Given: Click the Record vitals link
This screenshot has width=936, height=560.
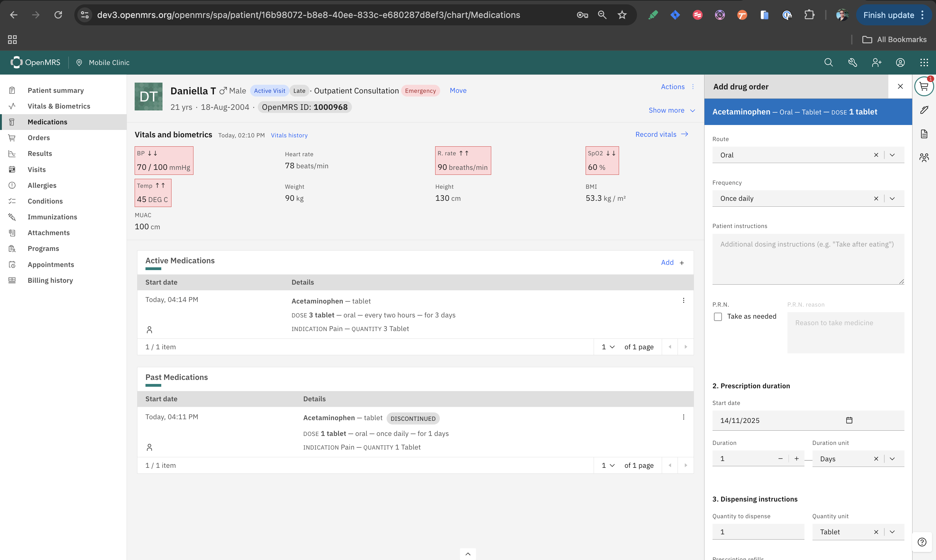Looking at the screenshot, I should click(661, 134).
